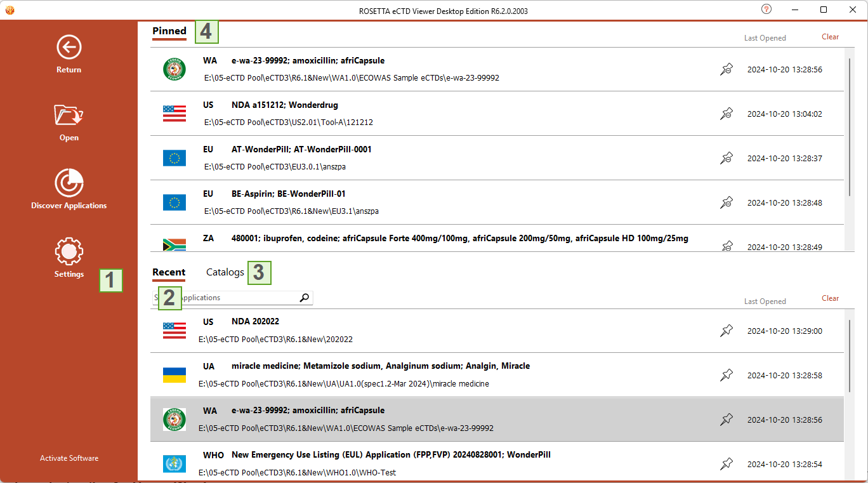
Task: Click path ending R6.1&New\EU3.1\anszpa
Action: pos(291,211)
